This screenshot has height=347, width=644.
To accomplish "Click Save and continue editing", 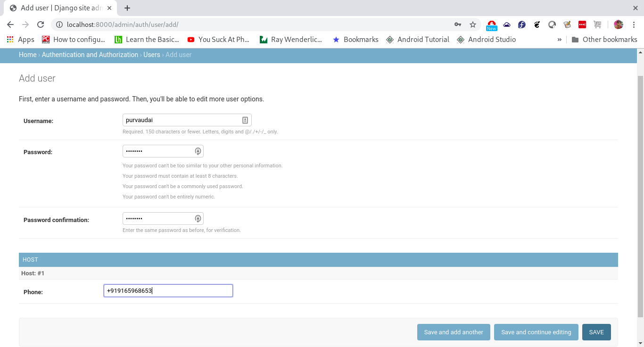I will (536, 332).
